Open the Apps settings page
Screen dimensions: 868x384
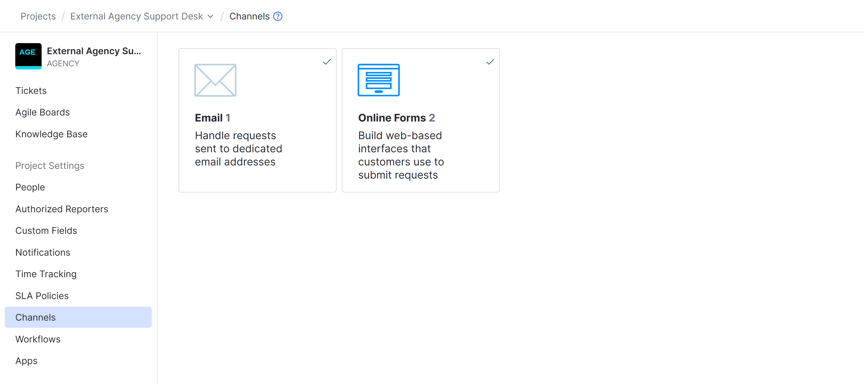26,360
